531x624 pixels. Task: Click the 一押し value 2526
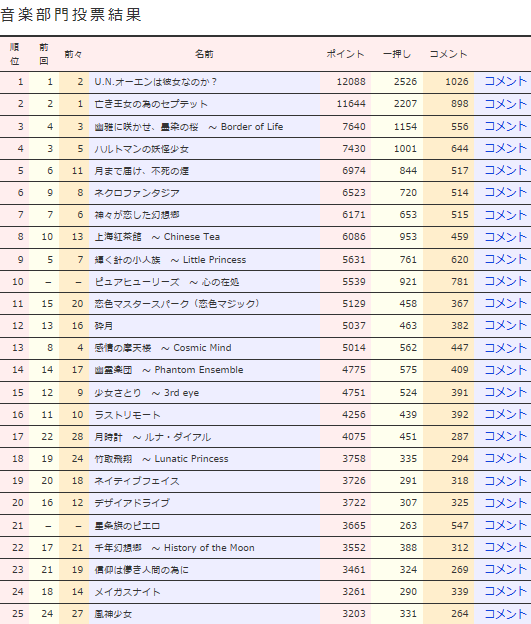406,82
